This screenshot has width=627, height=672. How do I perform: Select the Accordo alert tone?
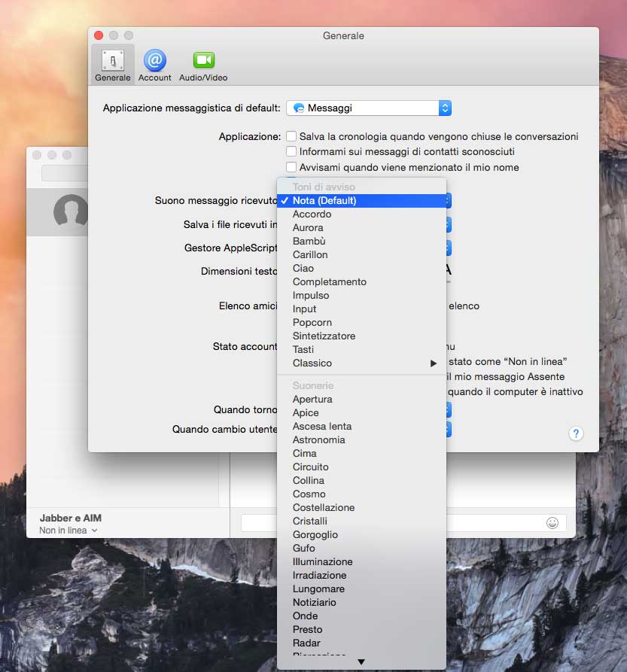pyautogui.click(x=361, y=214)
